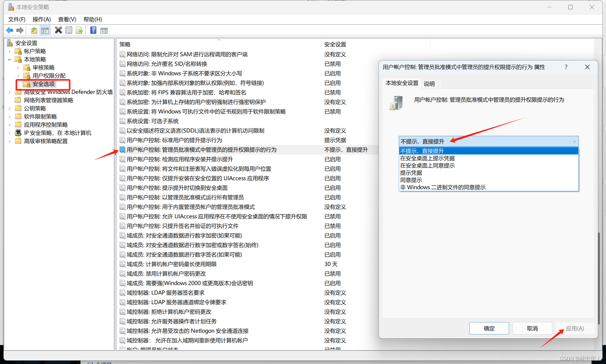Open the Properties toolbar icon

point(69,30)
